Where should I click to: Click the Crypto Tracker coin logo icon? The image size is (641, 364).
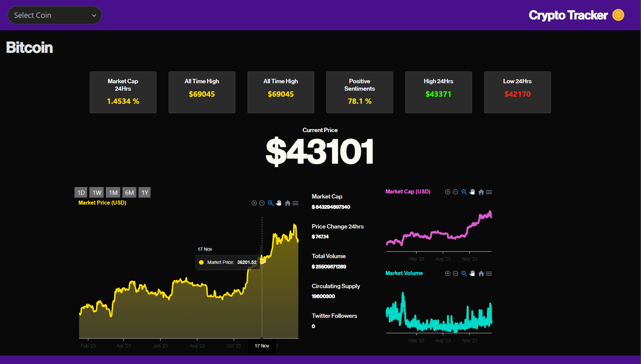[x=618, y=15]
